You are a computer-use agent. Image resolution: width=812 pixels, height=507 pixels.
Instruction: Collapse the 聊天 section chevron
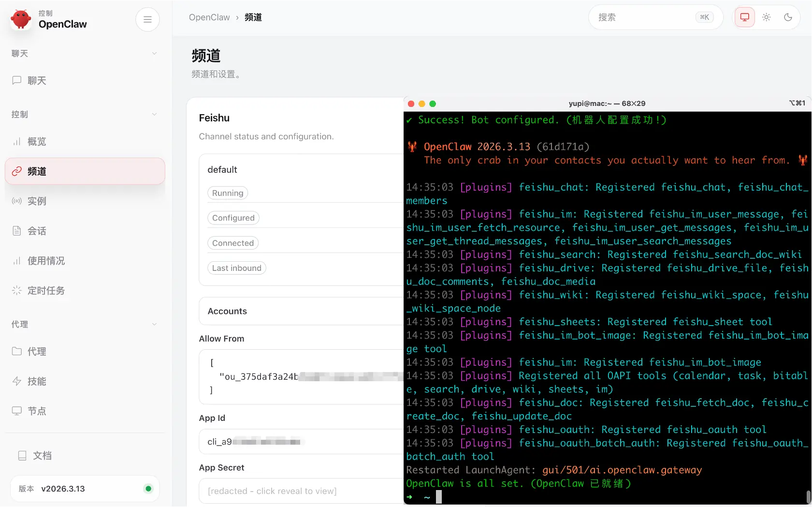[155, 53]
